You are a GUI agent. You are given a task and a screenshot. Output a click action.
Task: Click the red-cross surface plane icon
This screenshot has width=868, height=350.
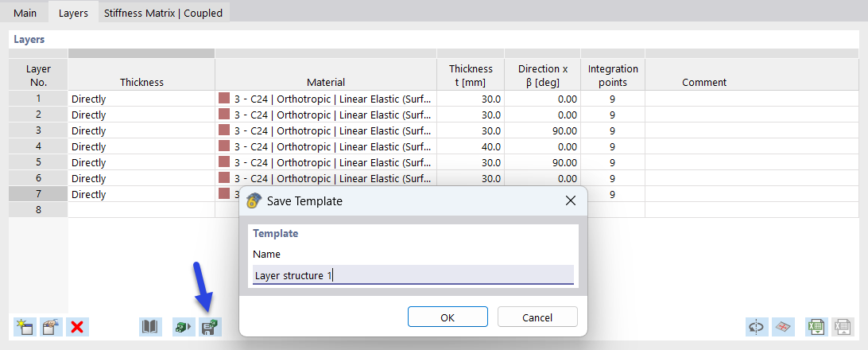(783, 326)
